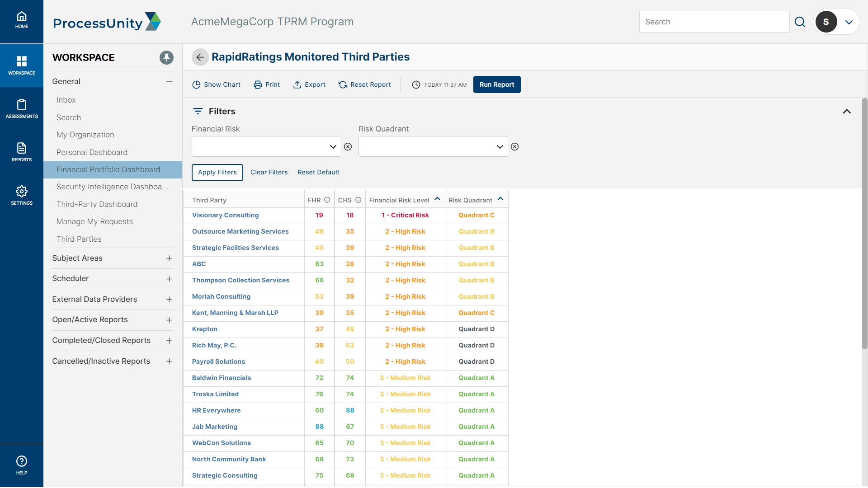
Task: Collapse the Filters section
Action: 847,111
